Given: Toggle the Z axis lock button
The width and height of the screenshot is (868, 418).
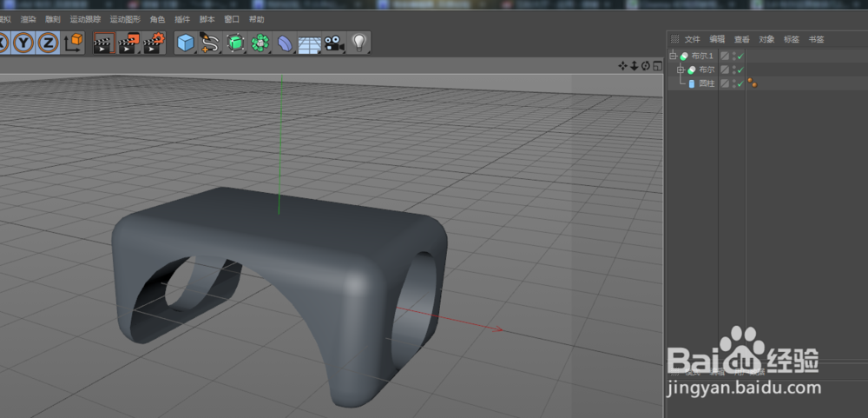Looking at the screenshot, I should pos(48,43).
